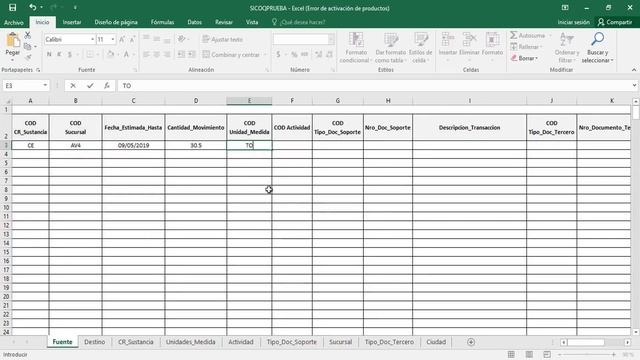The width and height of the screenshot is (640, 360).
Task: Open the Name Box E3 dropdown
Action: click(45, 86)
